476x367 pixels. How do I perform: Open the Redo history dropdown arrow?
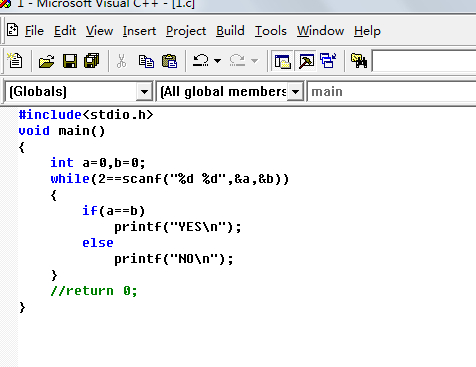tap(255, 61)
